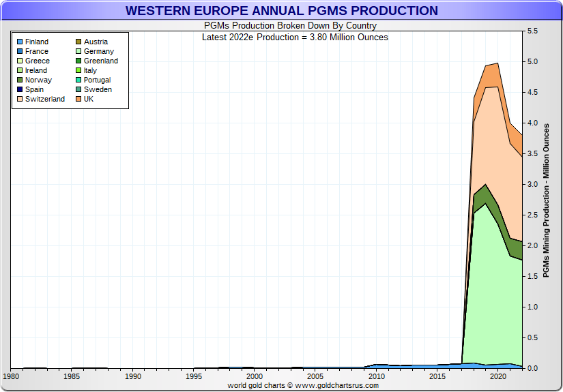Click the Austria legend label
The width and height of the screenshot is (563, 392).
[x=96, y=42]
